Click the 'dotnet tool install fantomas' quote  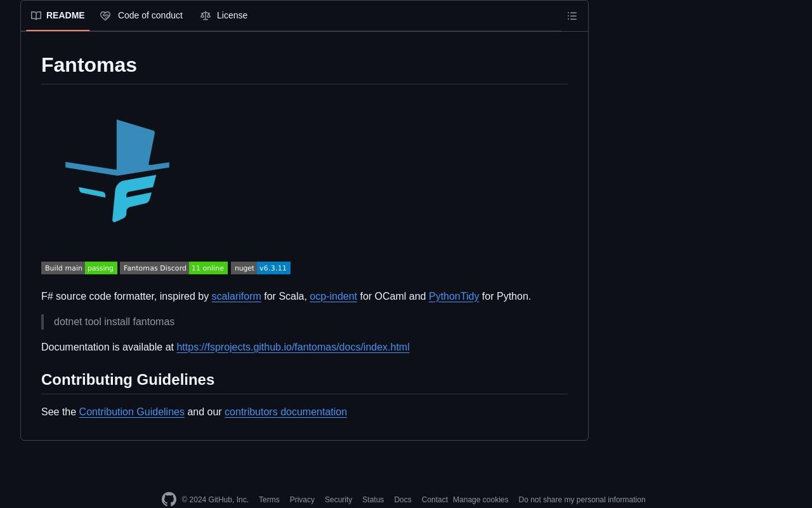click(x=114, y=322)
